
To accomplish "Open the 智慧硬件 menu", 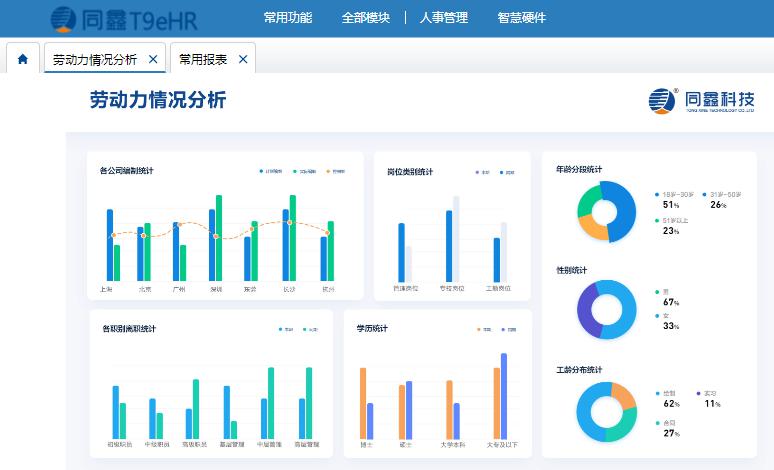I will pyautogui.click(x=521, y=17).
